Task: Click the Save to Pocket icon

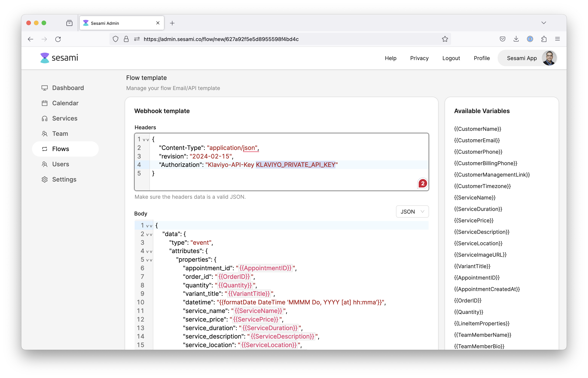Action: 502,39
